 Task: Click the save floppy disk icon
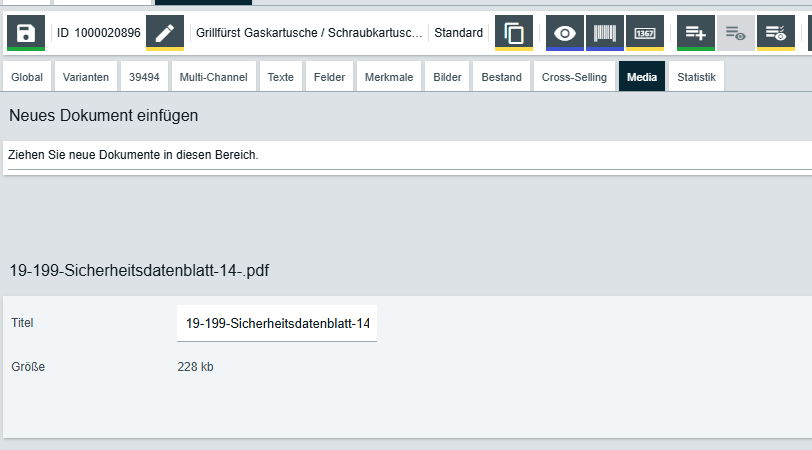pos(26,33)
